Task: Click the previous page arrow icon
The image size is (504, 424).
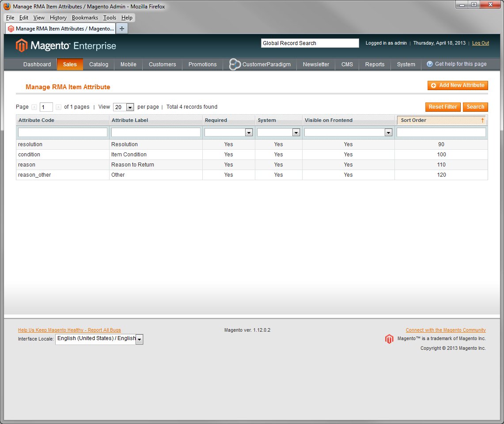Action: [x=34, y=107]
